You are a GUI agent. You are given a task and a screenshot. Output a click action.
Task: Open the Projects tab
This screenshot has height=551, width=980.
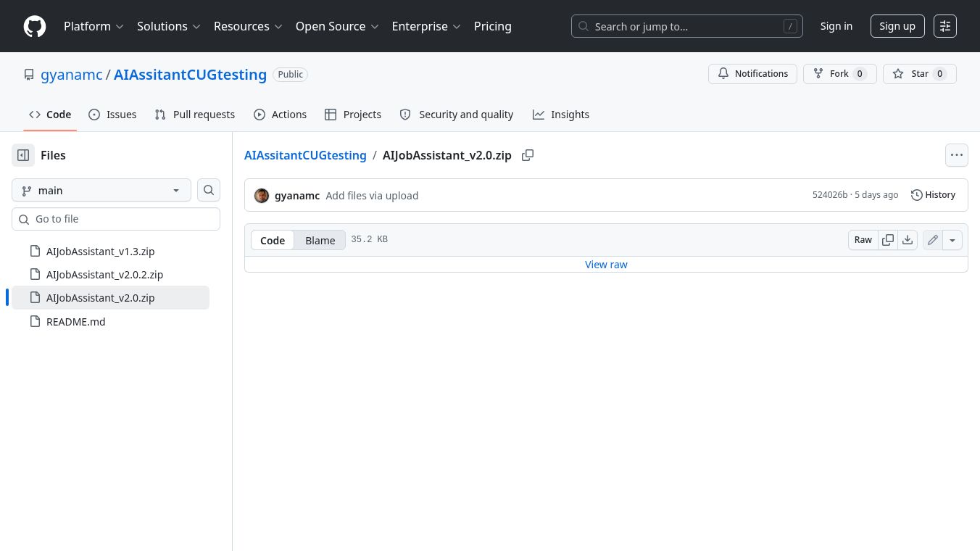pyautogui.click(x=353, y=115)
